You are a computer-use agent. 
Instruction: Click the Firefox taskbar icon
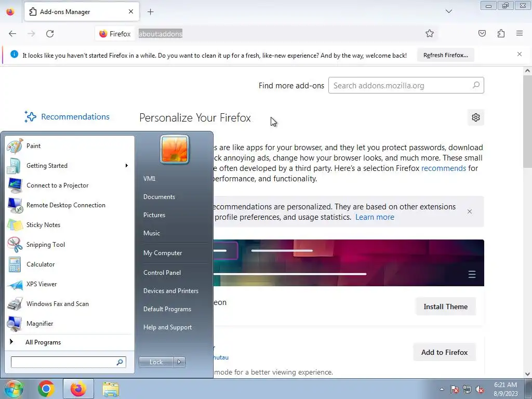coord(78,389)
